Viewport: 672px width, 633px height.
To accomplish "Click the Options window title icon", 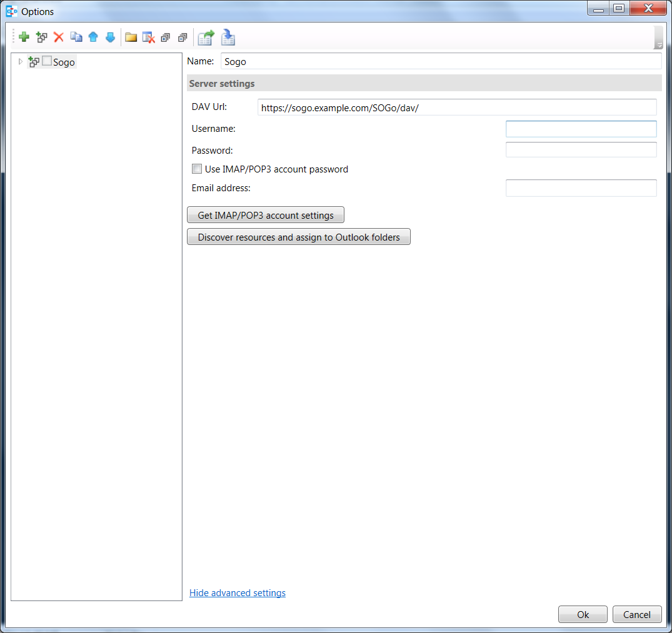I will 12,11.
